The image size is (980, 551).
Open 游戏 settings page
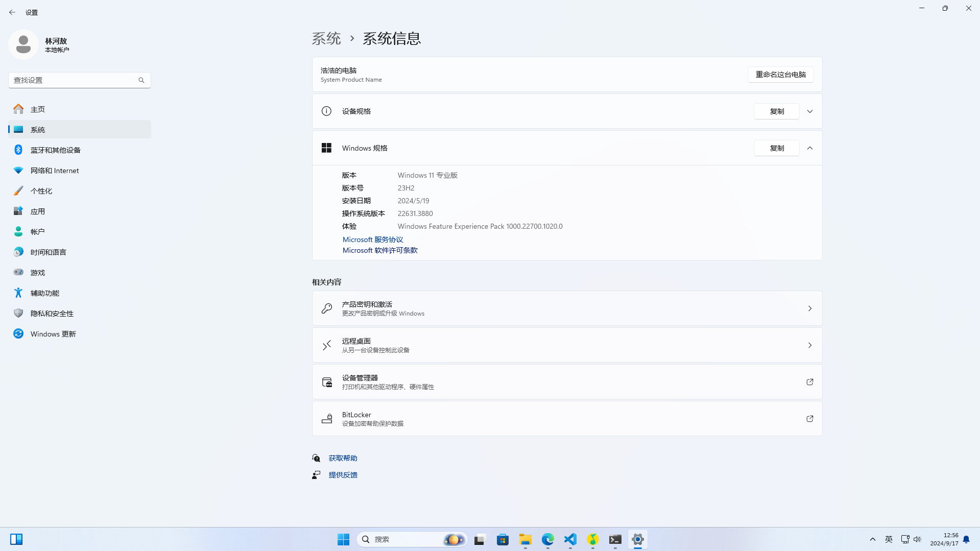80,273
